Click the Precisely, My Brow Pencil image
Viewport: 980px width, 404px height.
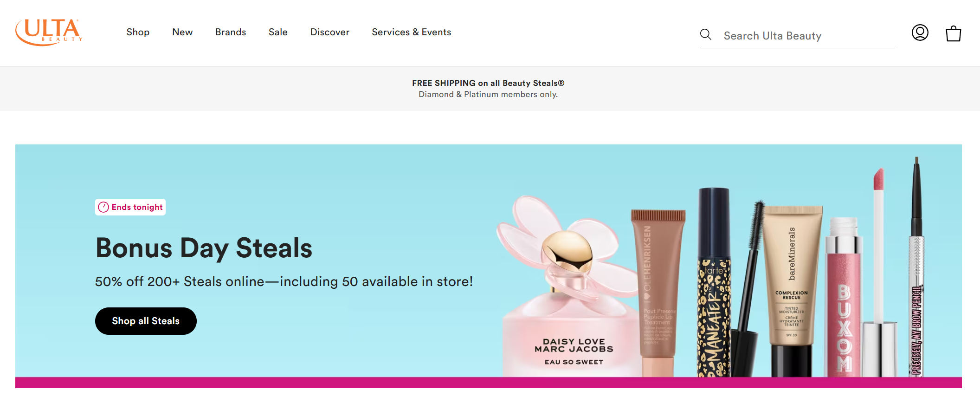pyautogui.click(x=916, y=267)
